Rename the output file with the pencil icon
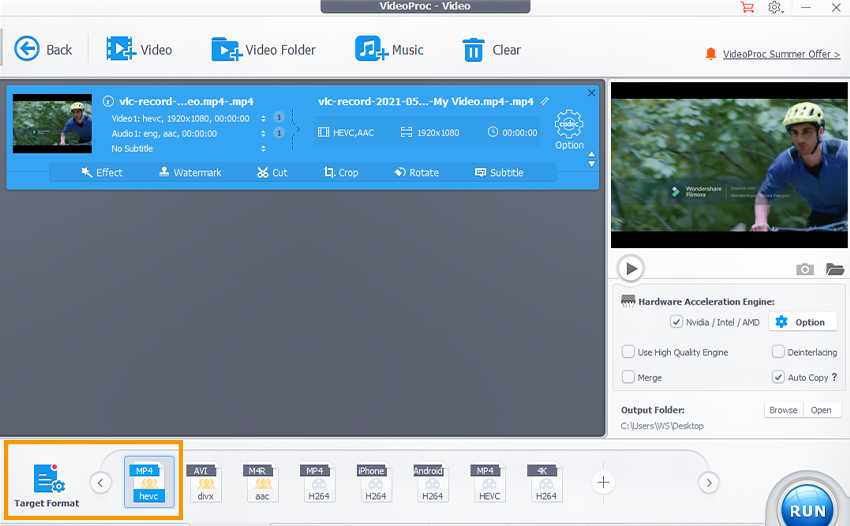850x526 pixels. [x=544, y=101]
